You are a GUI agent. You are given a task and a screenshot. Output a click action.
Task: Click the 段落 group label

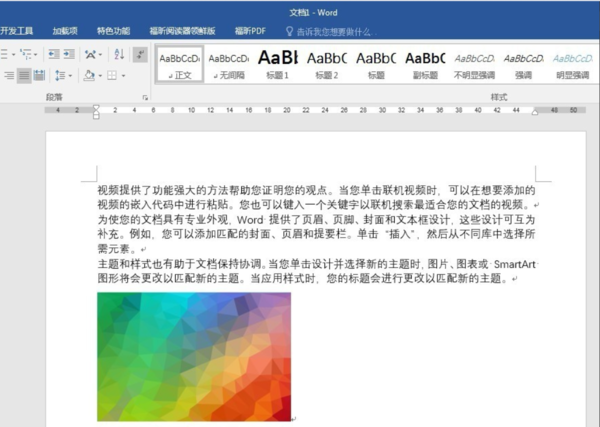54,97
